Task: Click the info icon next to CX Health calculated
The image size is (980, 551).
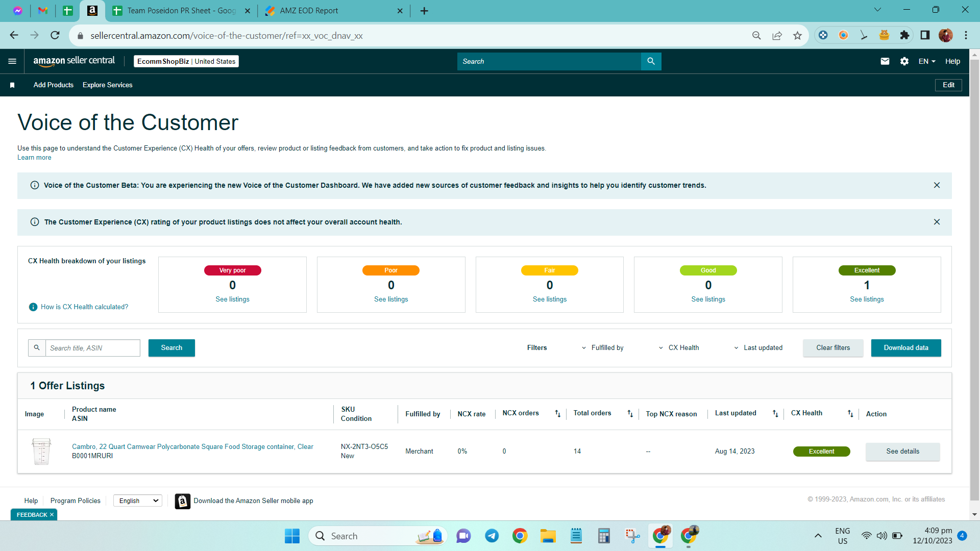Action: point(33,307)
